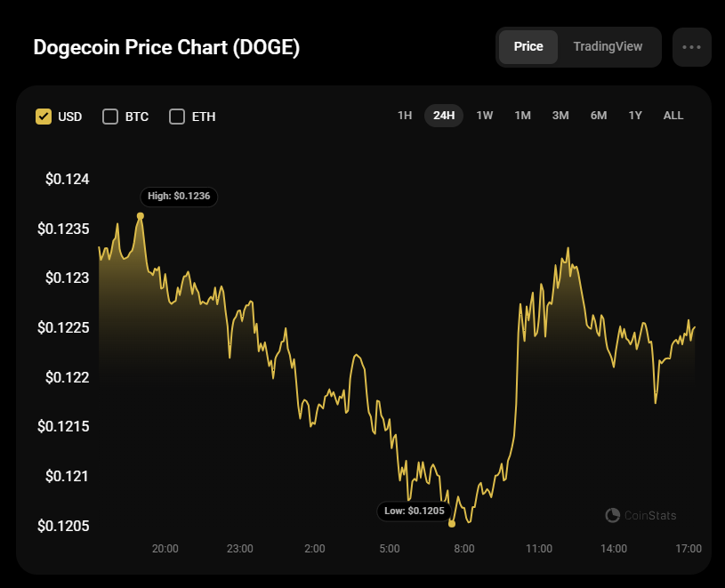Screen dimensions: 725x588
Task: Show ALL time price history
Action: 673,116
